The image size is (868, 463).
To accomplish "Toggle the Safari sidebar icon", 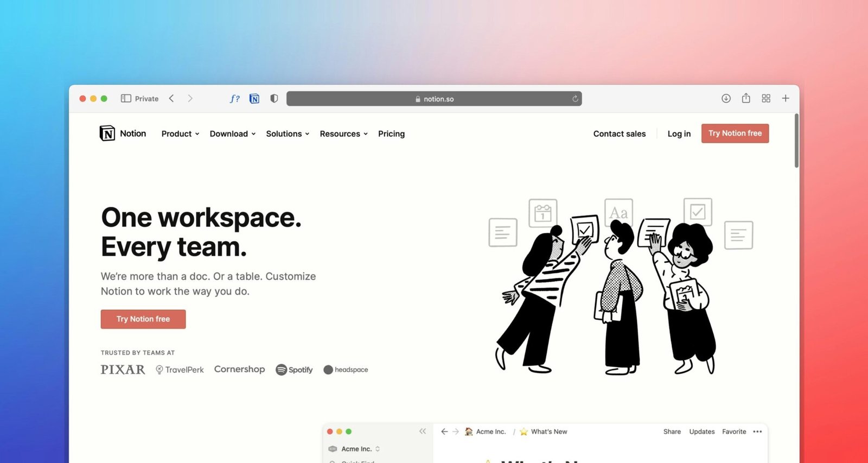I will [126, 98].
